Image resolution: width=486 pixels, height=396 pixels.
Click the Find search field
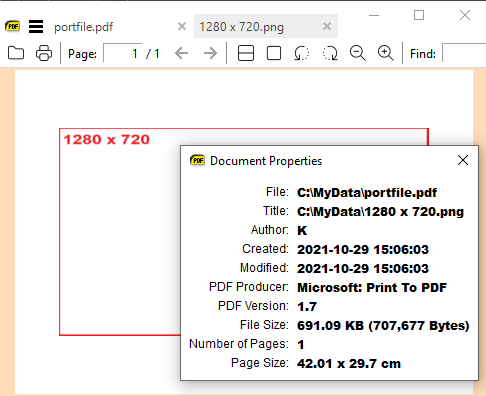tap(464, 53)
